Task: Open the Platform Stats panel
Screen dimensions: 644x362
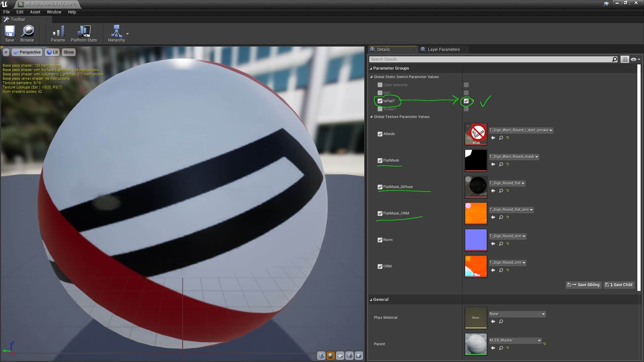Action: tap(84, 34)
